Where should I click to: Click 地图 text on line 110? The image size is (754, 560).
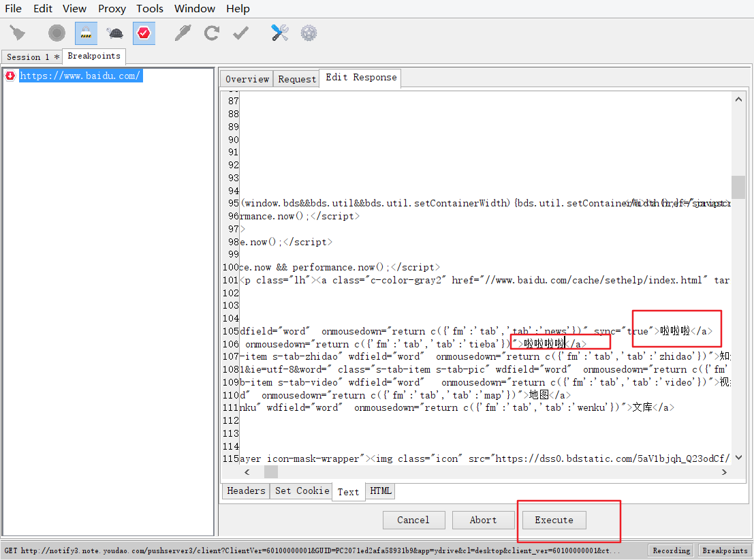[539, 395]
